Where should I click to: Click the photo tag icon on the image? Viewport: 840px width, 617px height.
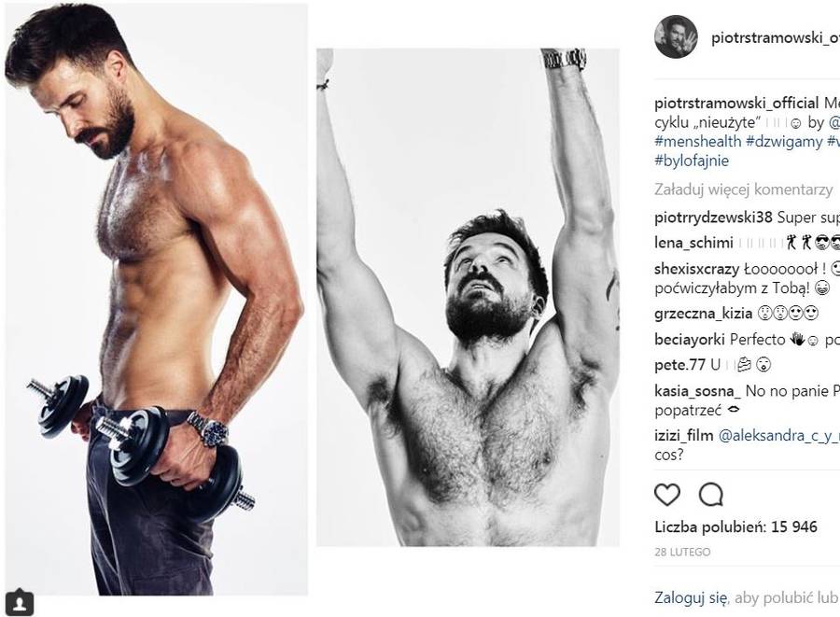pos(21,603)
